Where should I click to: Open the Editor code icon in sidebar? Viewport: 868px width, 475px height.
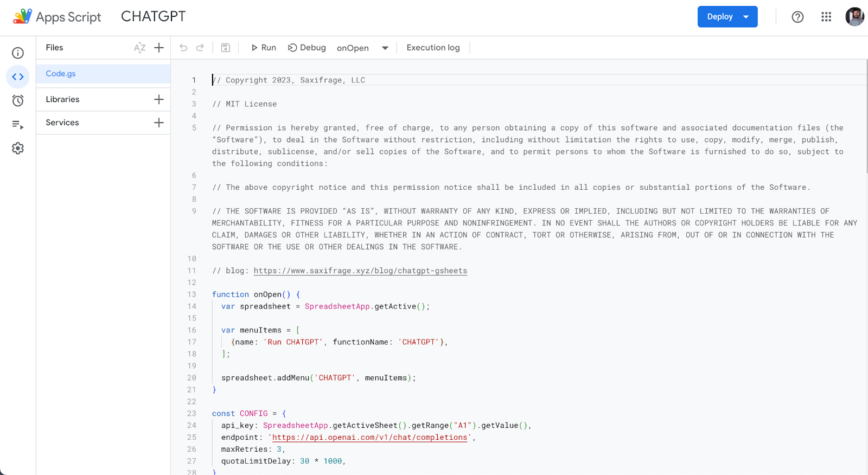pyautogui.click(x=18, y=76)
